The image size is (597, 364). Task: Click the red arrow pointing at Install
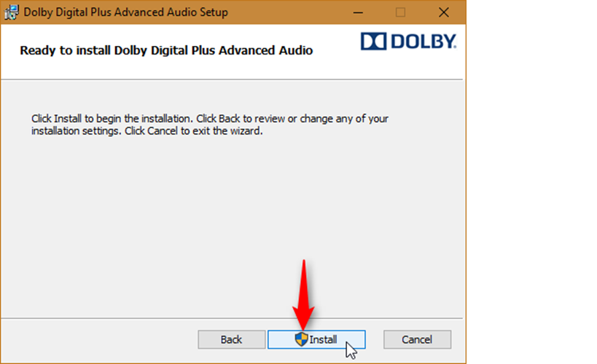point(303,295)
